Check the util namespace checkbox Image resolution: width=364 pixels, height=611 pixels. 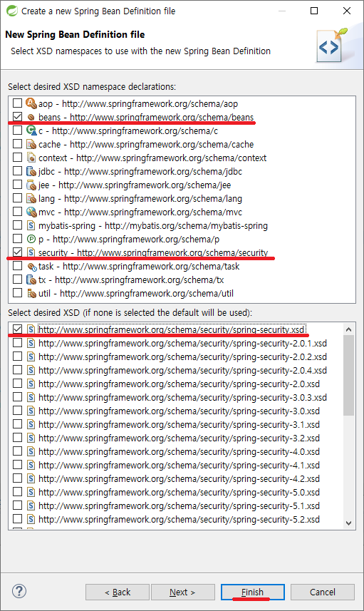(x=17, y=293)
